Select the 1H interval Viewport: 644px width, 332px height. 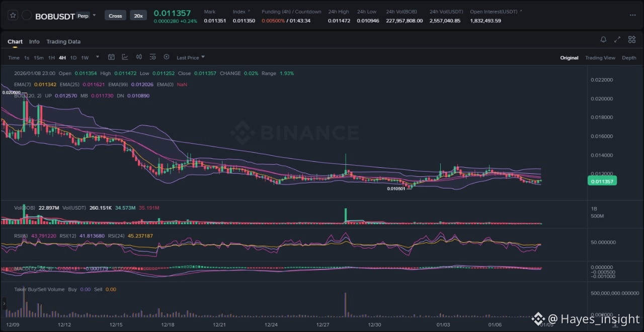tap(51, 57)
